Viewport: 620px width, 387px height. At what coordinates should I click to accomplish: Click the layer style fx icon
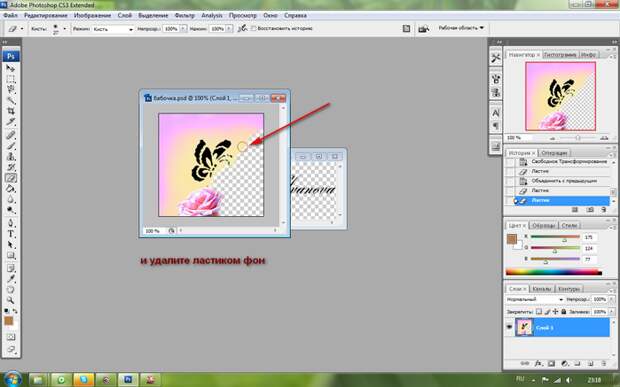(x=538, y=363)
